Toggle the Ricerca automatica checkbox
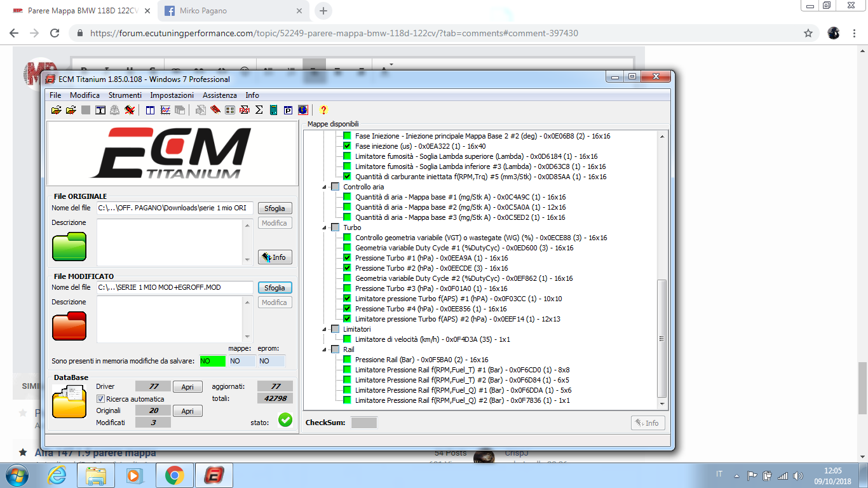 (100, 399)
